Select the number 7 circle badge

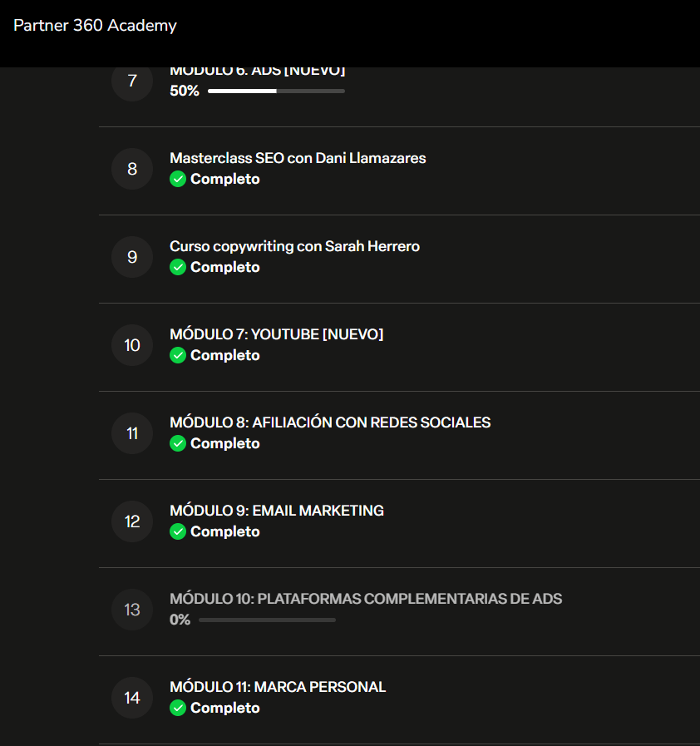132,81
